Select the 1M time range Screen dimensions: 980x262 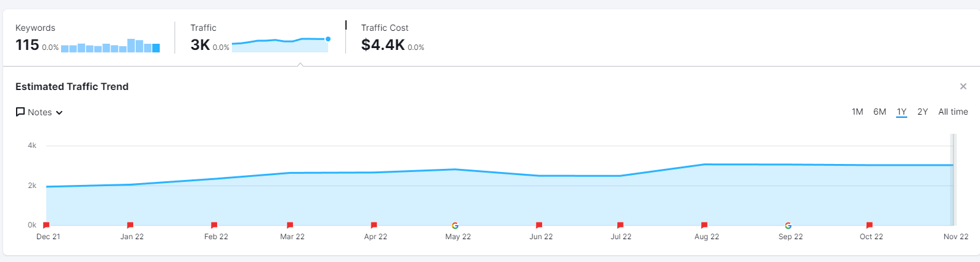point(857,112)
